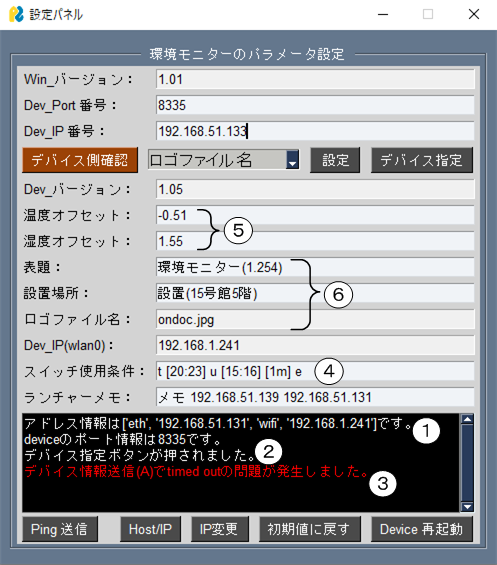Focus the Dev_IP 番号 field 192.168.51.133
Screen dimensions: 497x565
(315, 131)
